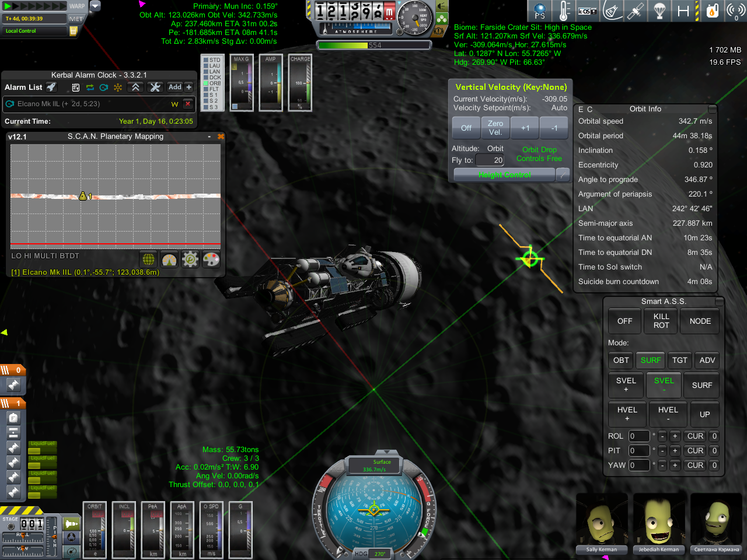Viewport: 747px width, 560px height.
Task: Open the Kerbal Engineer rocket-orbit toolbar icon
Action: coord(612,11)
